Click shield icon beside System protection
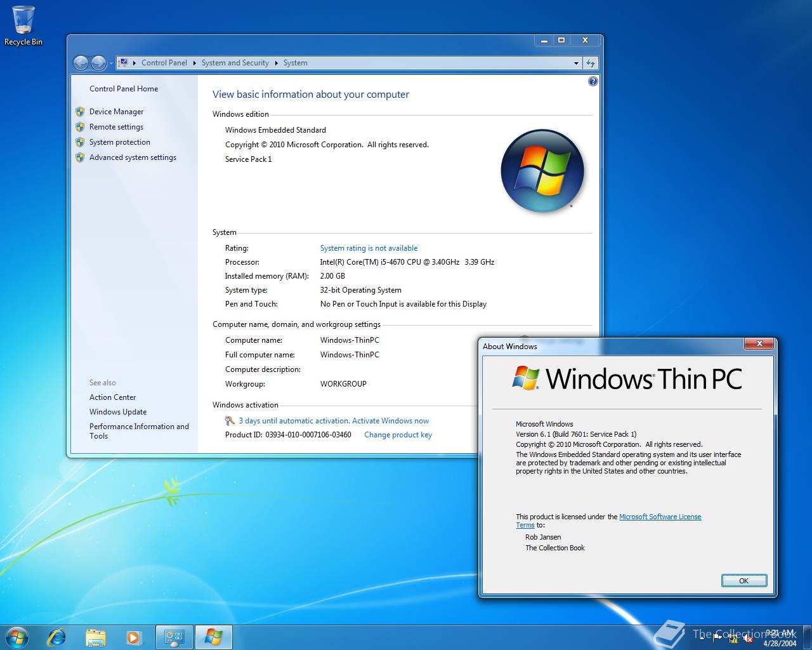812x650 pixels. 80,142
